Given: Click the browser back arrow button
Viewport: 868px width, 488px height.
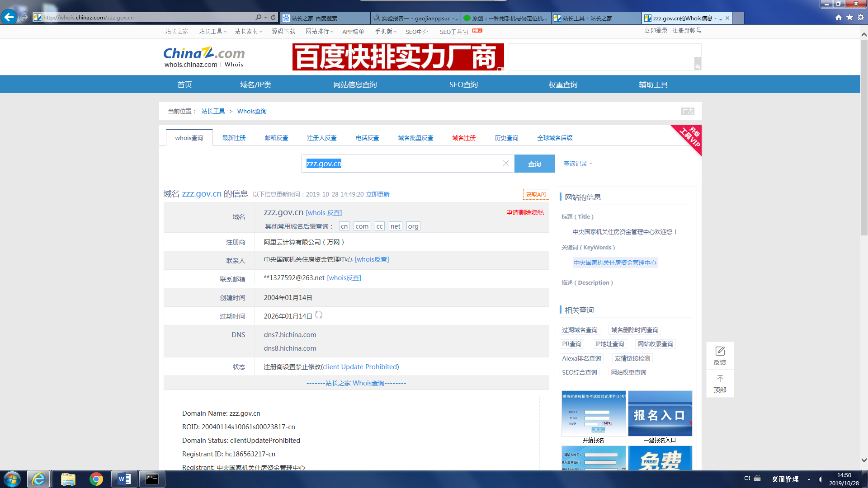Looking at the screenshot, I should pos(9,17).
